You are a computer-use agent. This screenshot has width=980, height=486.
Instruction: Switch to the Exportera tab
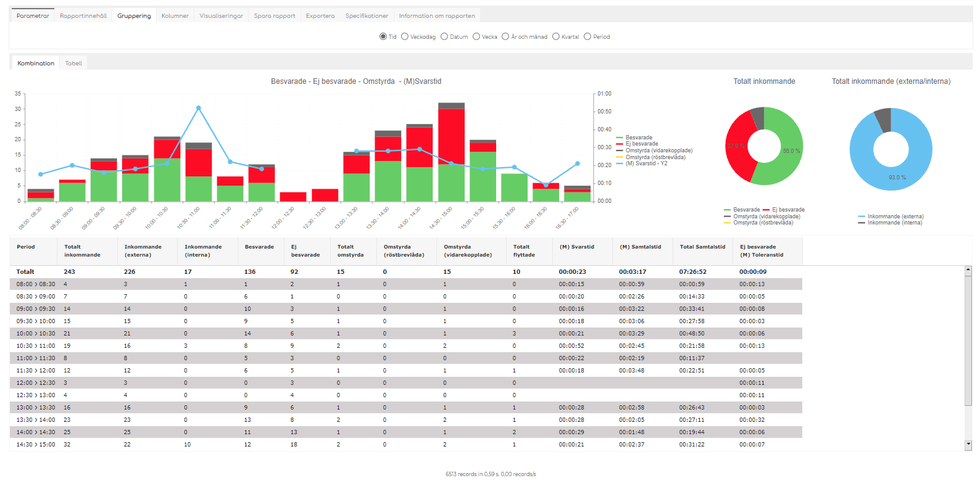(320, 15)
